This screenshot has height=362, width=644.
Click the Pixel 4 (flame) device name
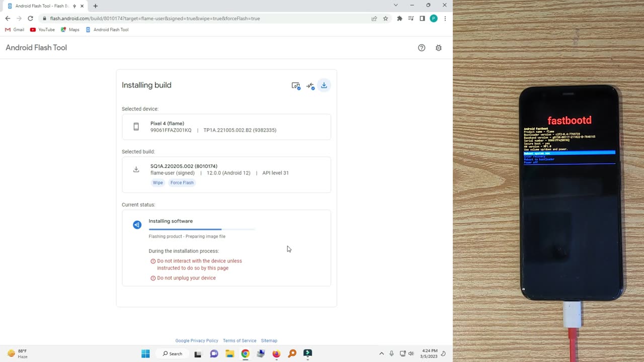point(167,124)
